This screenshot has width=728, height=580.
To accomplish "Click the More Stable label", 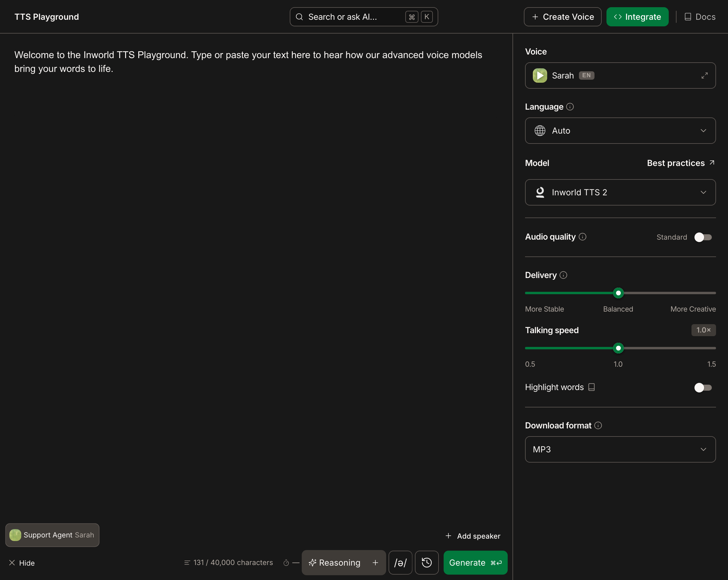I will coord(544,309).
